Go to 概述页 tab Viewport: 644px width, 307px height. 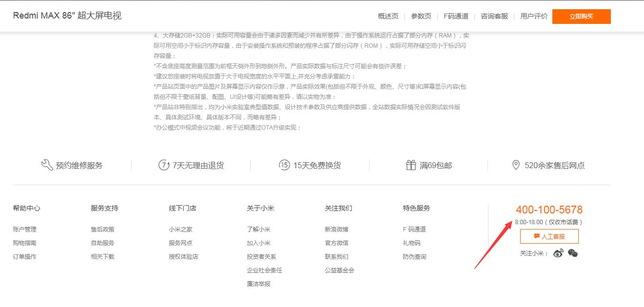388,16
